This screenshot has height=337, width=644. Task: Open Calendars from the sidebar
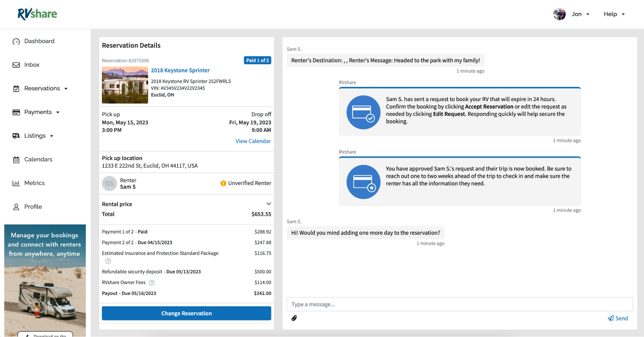click(x=38, y=159)
